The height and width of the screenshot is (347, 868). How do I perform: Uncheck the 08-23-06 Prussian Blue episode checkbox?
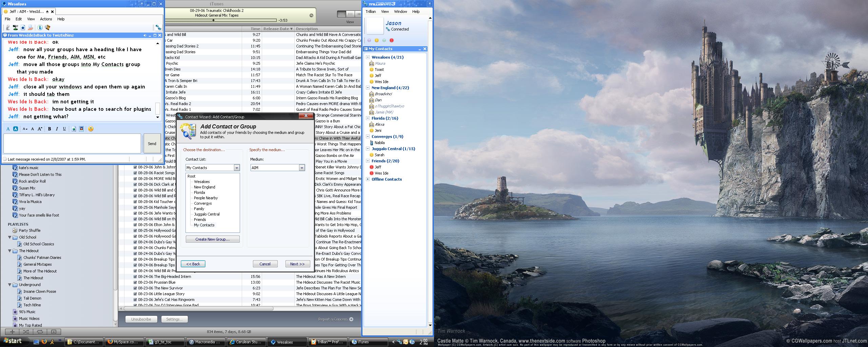coord(135,282)
